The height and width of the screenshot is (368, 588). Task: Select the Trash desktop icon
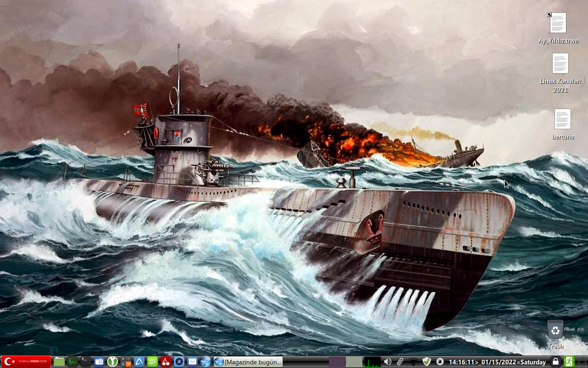tap(555, 334)
